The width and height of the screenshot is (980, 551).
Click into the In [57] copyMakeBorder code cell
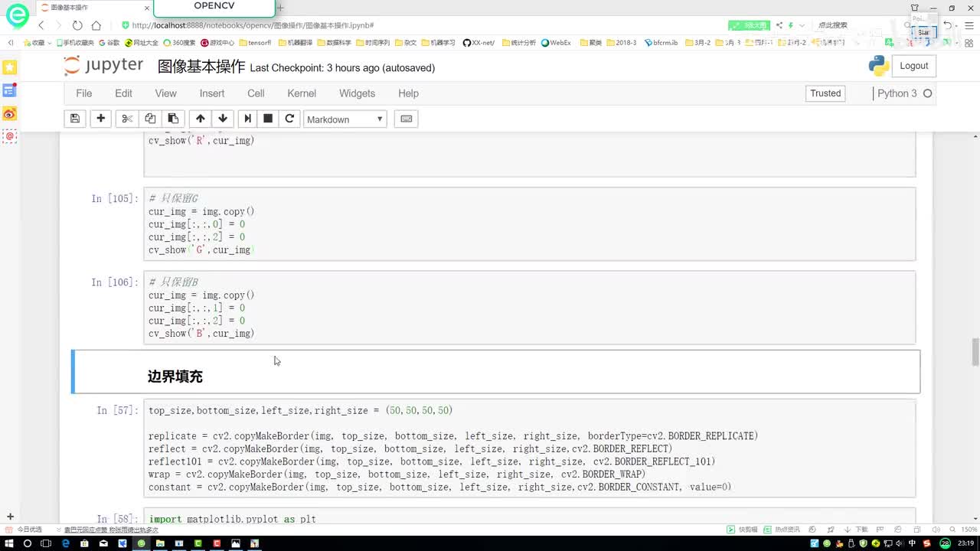tap(529, 448)
